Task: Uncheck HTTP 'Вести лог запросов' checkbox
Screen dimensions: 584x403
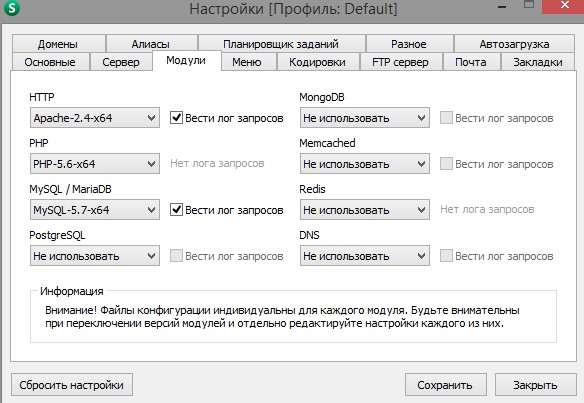Action: [176, 118]
